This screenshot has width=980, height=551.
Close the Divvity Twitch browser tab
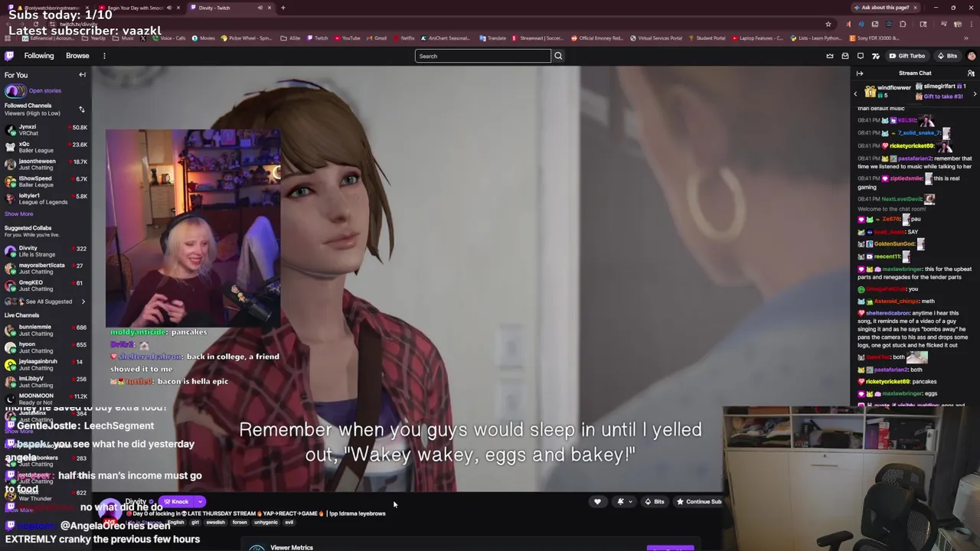pyautogui.click(x=269, y=8)
